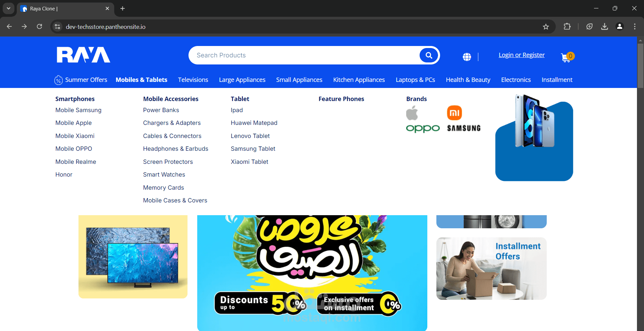Go to Mobile OPPO
Viewport: 644px width, 331px height.
click(x=74, y=149)
